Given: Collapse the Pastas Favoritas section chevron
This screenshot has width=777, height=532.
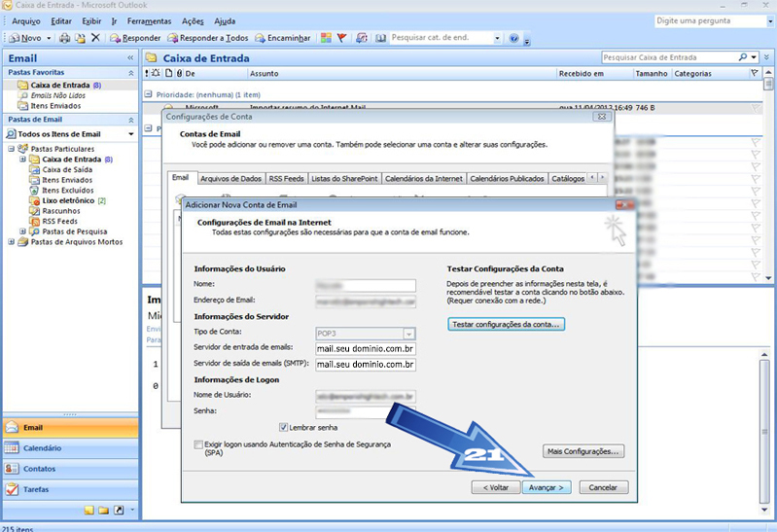Looking at the screenshot, I should point(131,73).
